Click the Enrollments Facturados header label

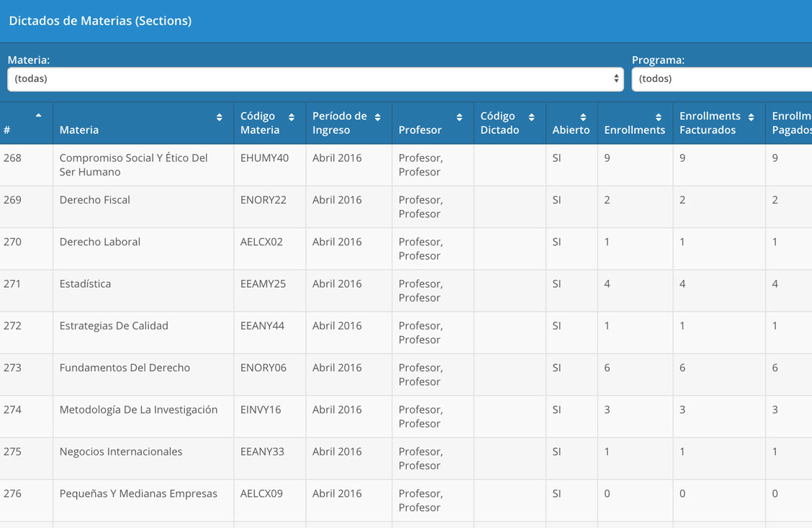[x=710, y=123]
